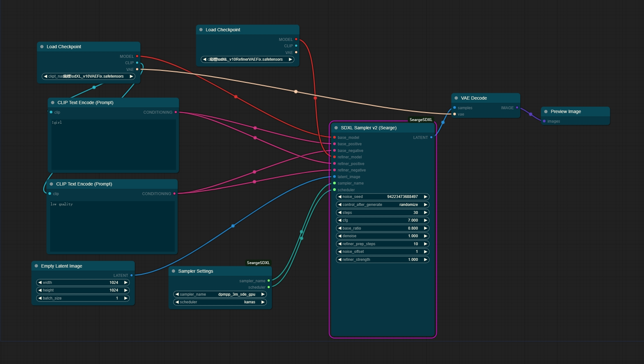Collapse the Preview Image node
Screen dimensions: 644x364
click(546, 111)
